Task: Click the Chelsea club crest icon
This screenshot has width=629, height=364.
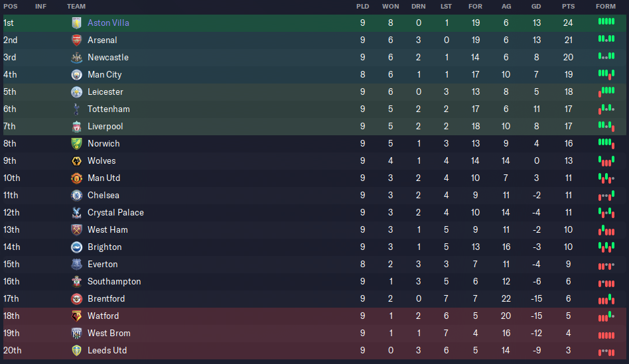Action: (76, 195)
